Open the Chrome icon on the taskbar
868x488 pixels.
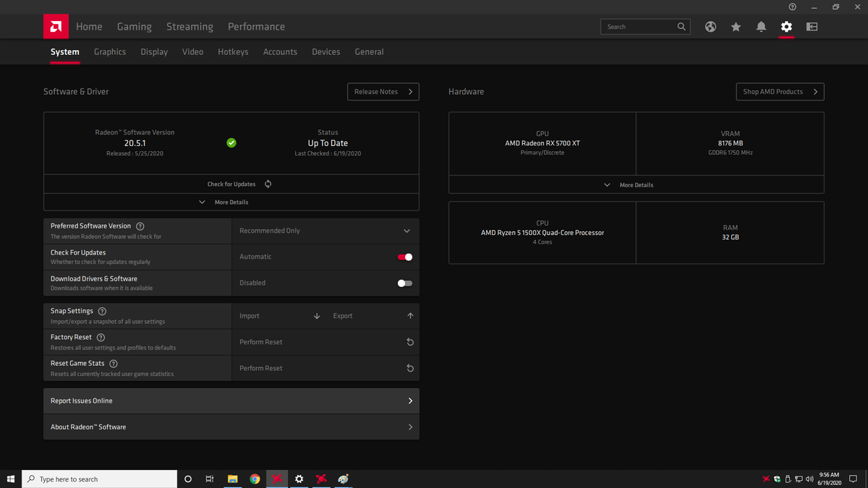tap(255, 479)
